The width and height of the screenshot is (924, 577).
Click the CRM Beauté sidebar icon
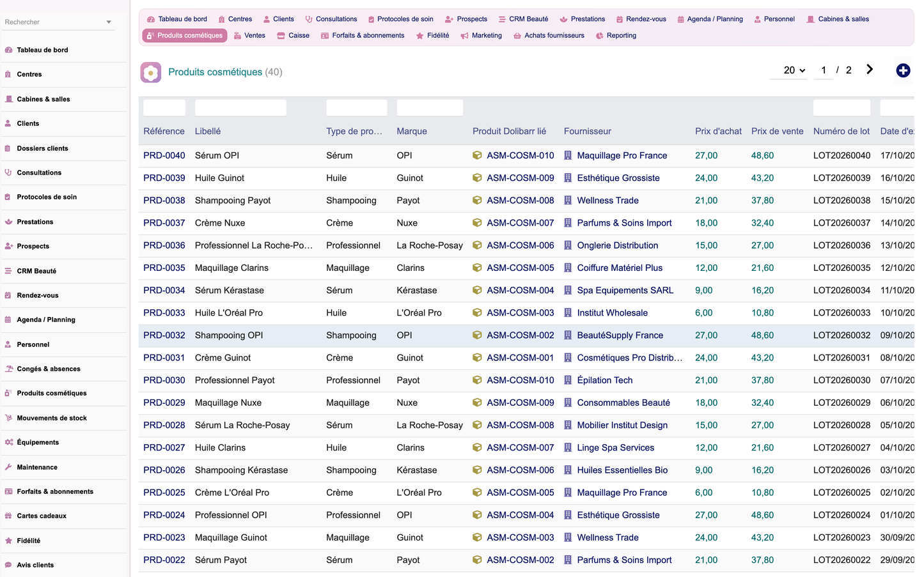[x=8, y=271]
